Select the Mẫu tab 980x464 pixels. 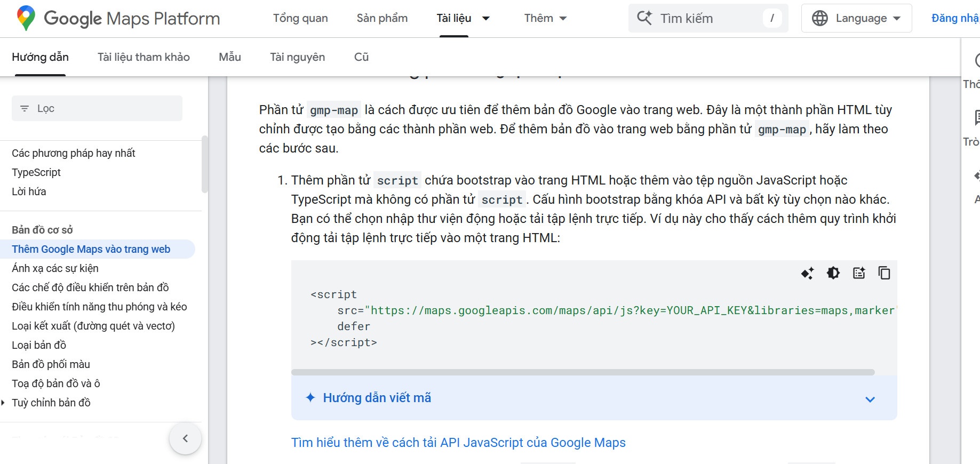pyautogui.click(x=229, y=57)
